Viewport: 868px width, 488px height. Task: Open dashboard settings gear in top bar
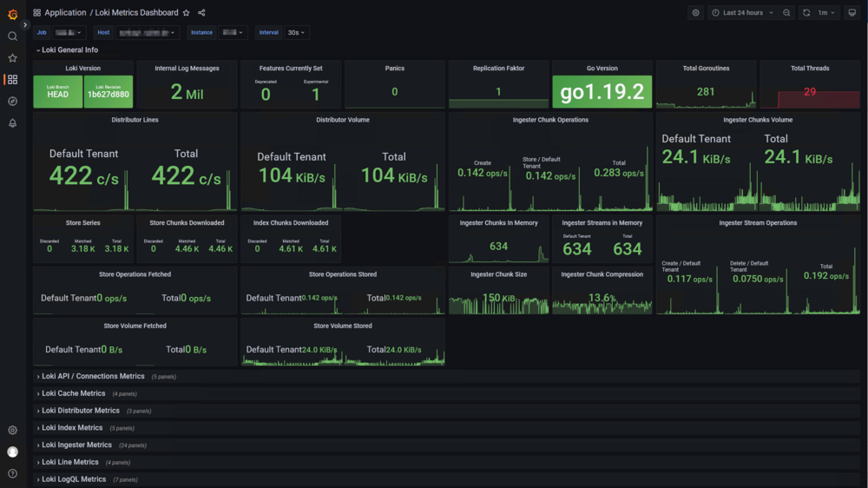(x=696, y=13)
